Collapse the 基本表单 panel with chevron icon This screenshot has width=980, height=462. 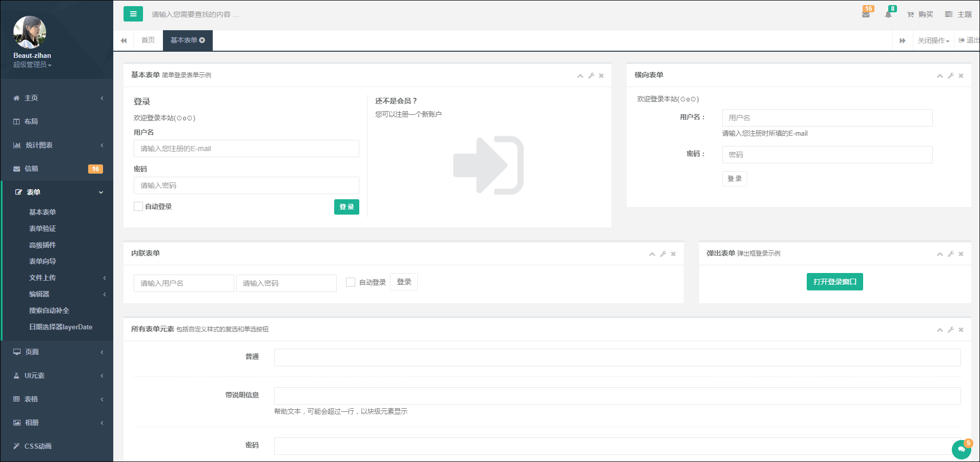[x=580, y=76]
